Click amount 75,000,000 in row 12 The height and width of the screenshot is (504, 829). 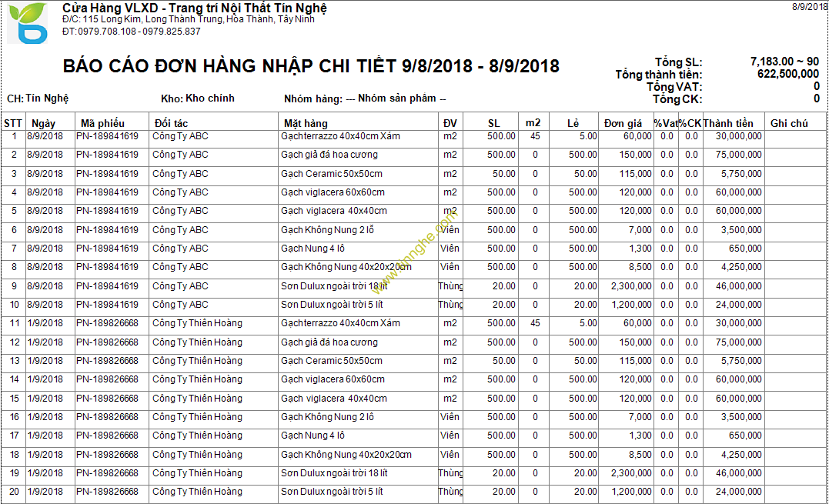pyautogui.click(x=739, y=342)
